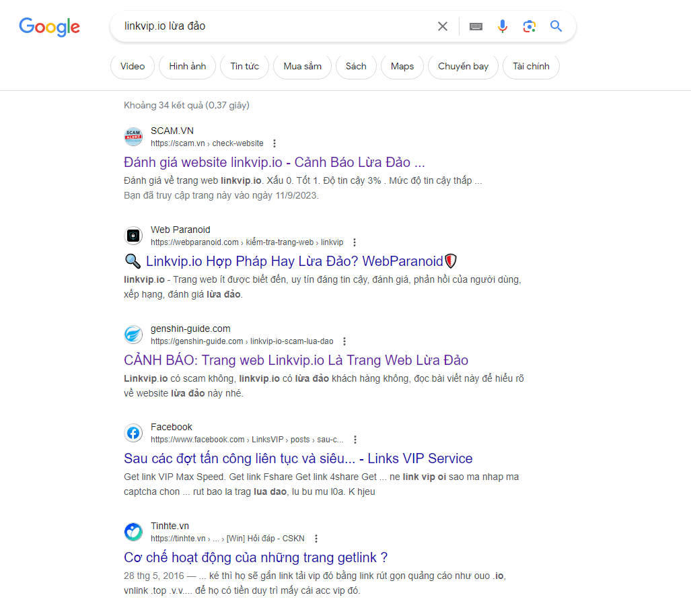Open the "CẢNH BÁO: Trang web Linkvip.io" result
691x616 pixels.
click(296, 360)
